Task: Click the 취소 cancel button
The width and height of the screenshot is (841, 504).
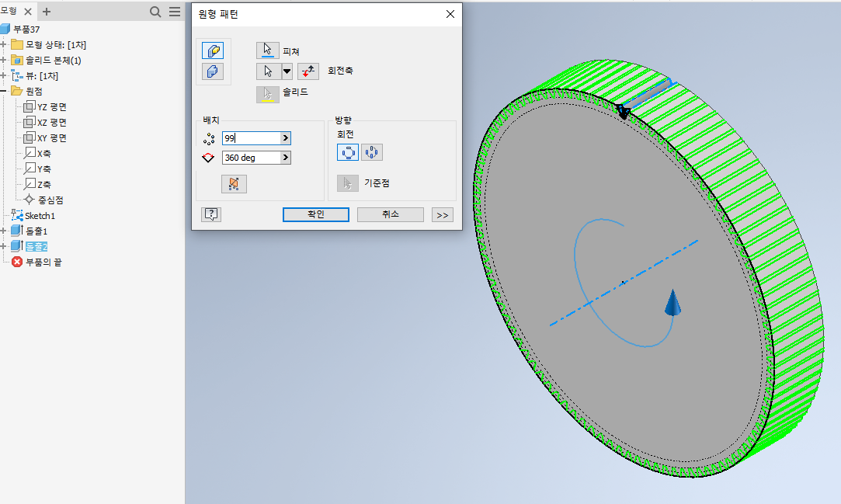Action: click(390, 215)
